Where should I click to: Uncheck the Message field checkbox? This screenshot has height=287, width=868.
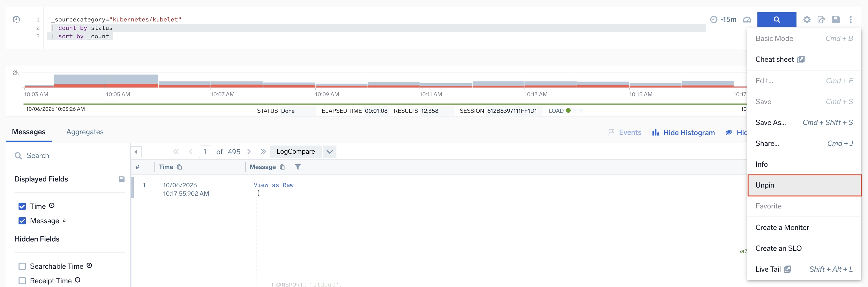tap(22, 221)
